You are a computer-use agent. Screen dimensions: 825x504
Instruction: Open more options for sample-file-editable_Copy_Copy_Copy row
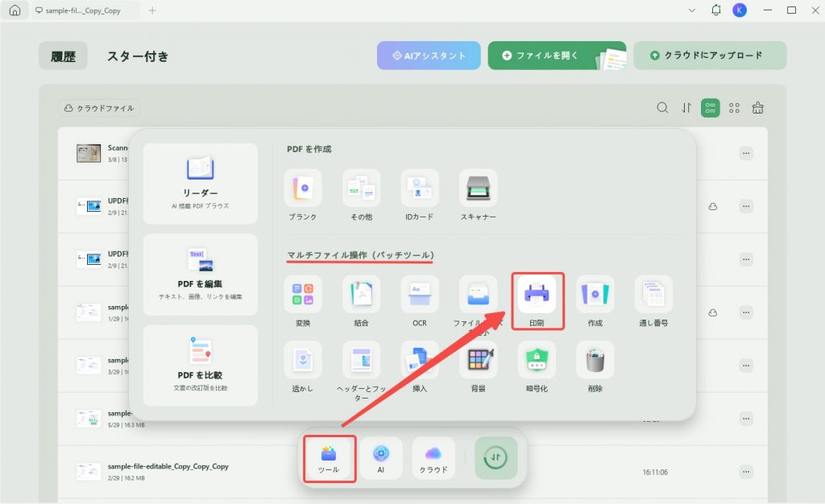pyautogui.click(x=746, y=472)
